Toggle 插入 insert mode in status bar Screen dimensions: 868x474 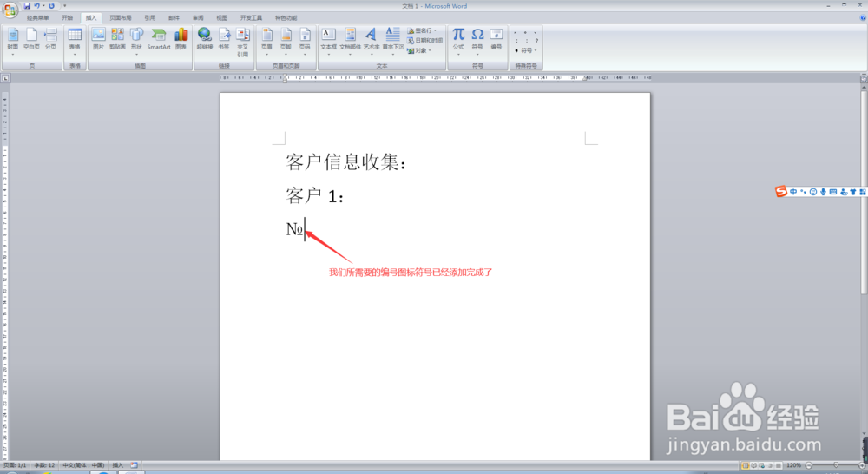click(x=118, y=465)
